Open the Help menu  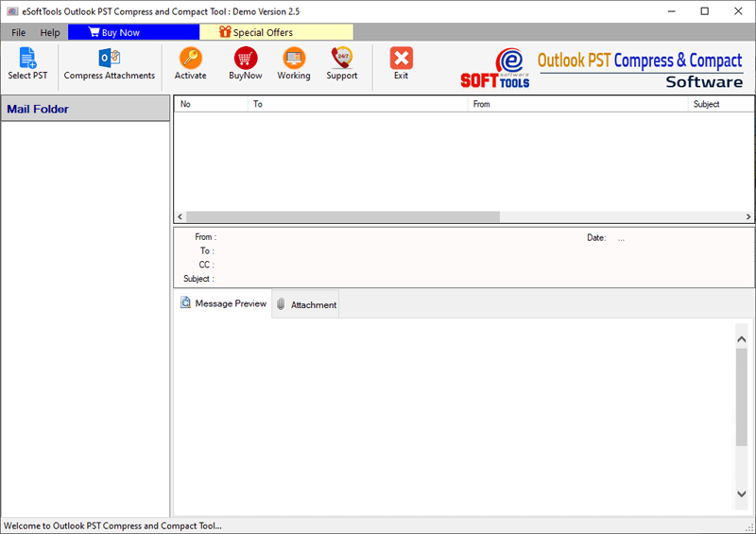50,32
